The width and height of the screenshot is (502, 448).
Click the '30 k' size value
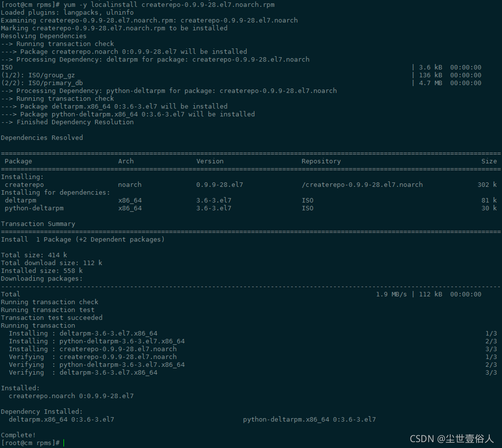coord(489,208)
